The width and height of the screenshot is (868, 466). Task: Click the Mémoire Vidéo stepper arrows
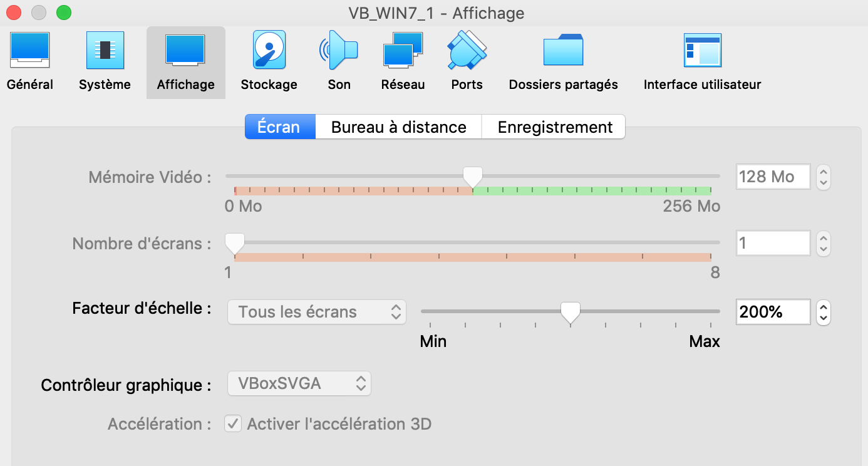[824, 177]
